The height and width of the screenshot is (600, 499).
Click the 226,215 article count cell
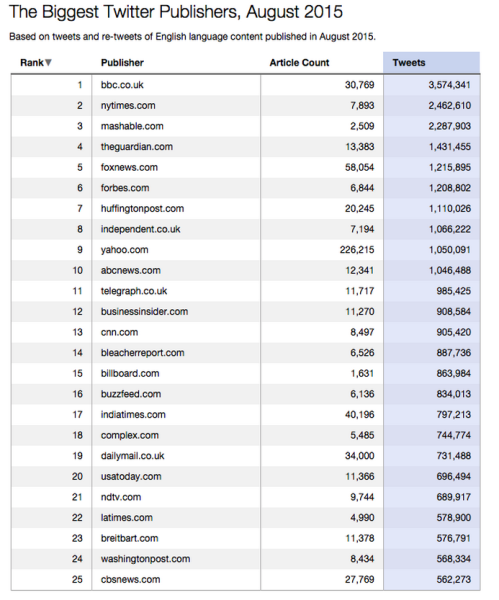click(357, 250)
